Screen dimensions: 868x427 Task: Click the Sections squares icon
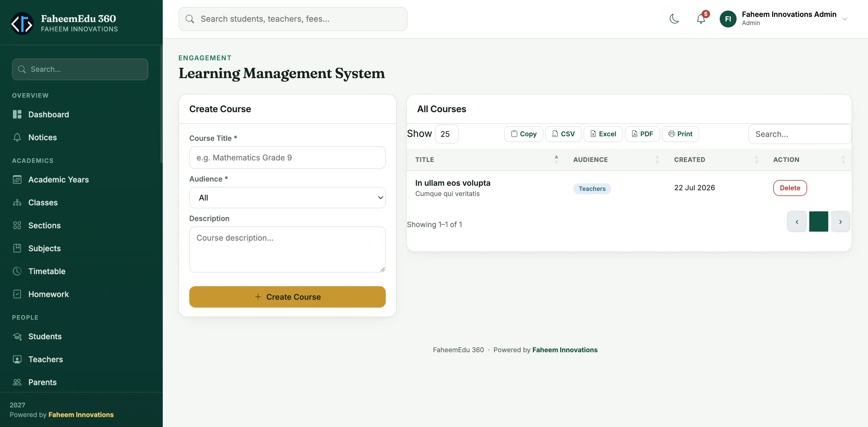coord(17,226)
